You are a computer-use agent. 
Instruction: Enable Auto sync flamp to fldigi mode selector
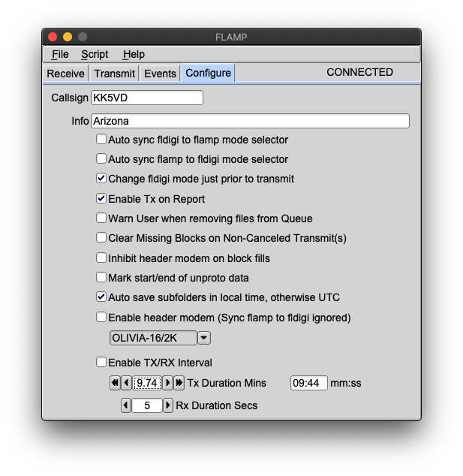(x=101, y=158)
